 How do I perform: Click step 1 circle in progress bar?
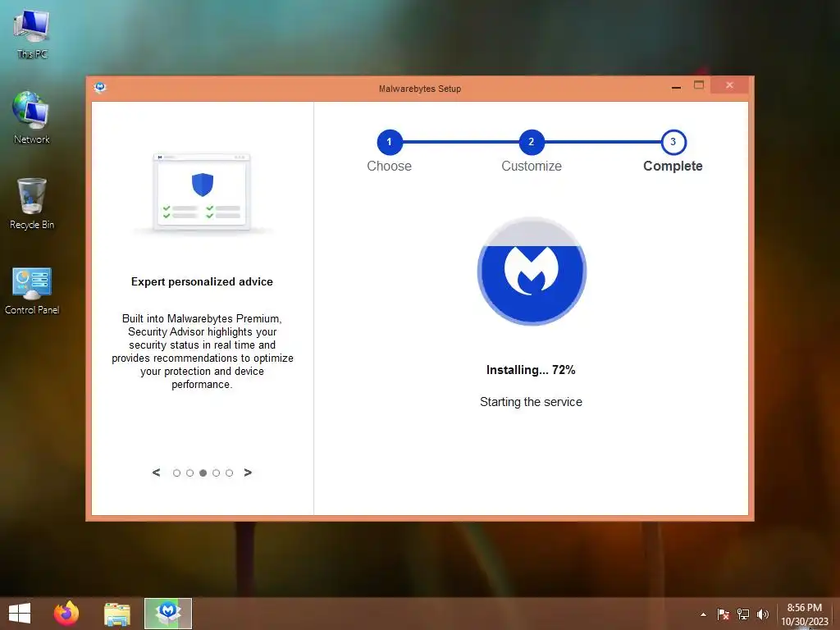click(390, 142)
